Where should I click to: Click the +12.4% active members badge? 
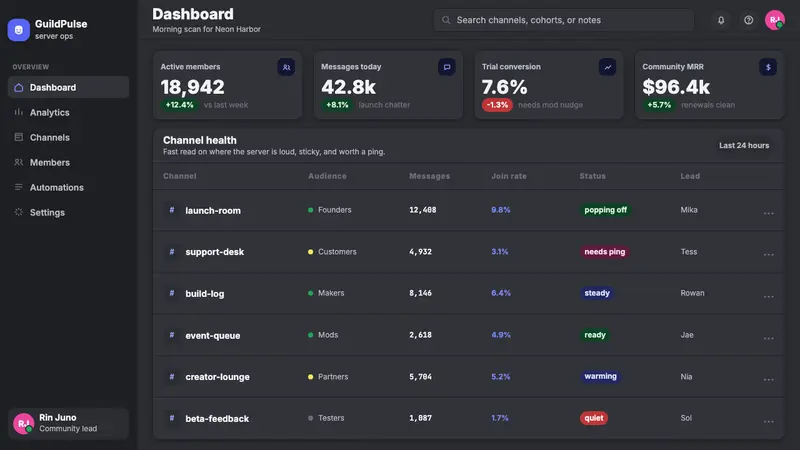tap(180, 105)
